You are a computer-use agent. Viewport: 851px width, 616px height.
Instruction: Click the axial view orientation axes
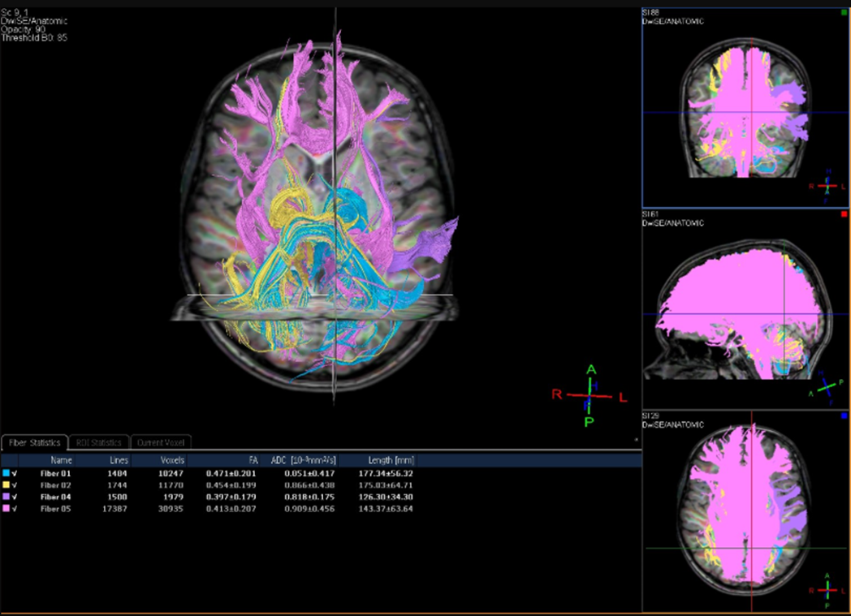827,589
